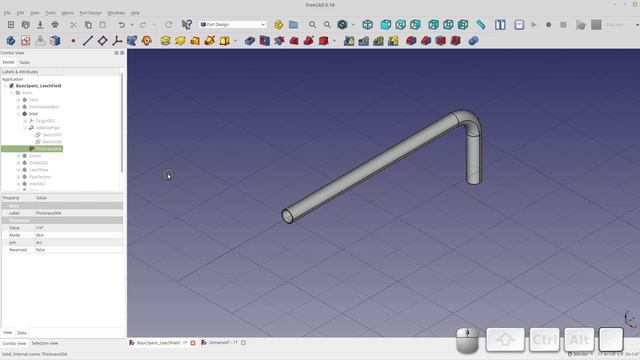Click the What's This help cursor icon

pos(187,24)
